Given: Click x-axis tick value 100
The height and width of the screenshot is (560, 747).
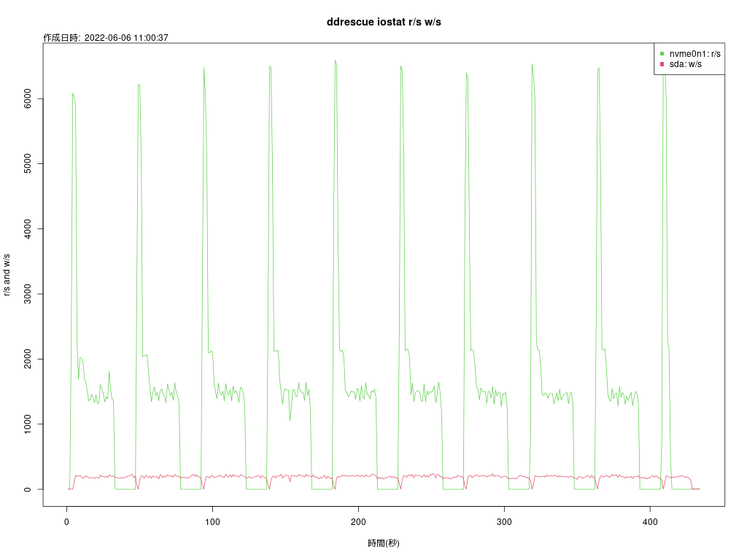Looking at the screenshot, I should pyautogui.click(x=212, y=522).
